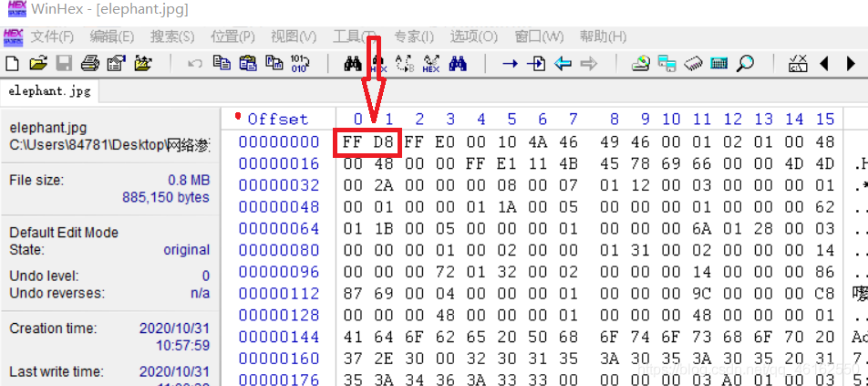Open the 帮助(H) menu

click(x=603, y=37)
